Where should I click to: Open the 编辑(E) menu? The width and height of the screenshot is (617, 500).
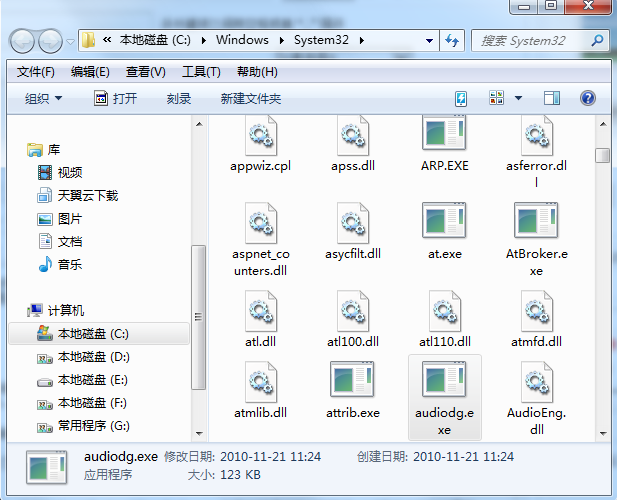tap(90, 72)
